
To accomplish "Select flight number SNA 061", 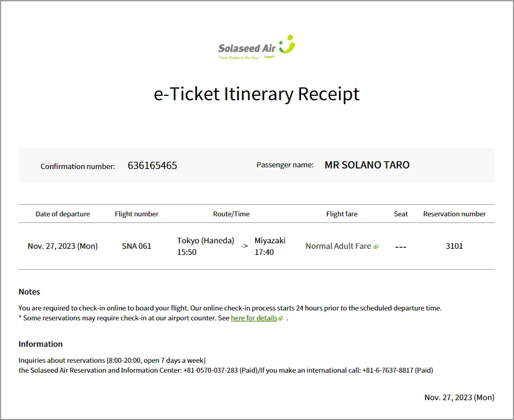I will click(x=136, y=246).
